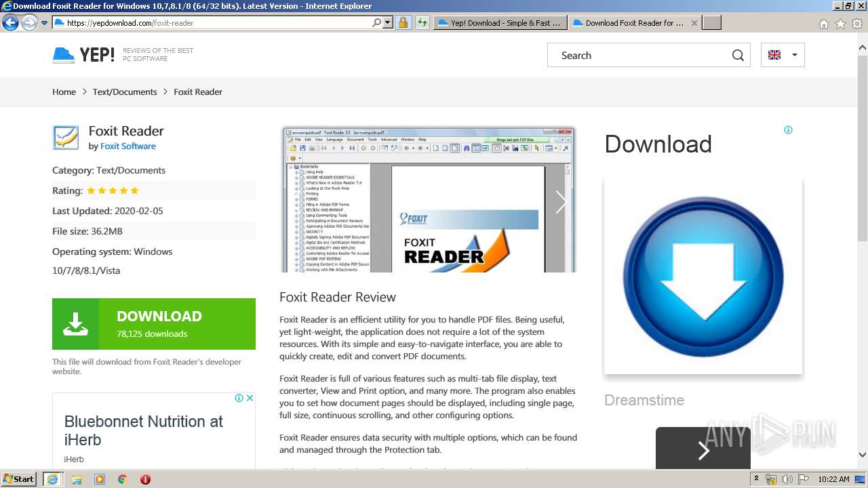Click the site Search input field
This screenshot has height=488, width=868.
coord(639,56)
